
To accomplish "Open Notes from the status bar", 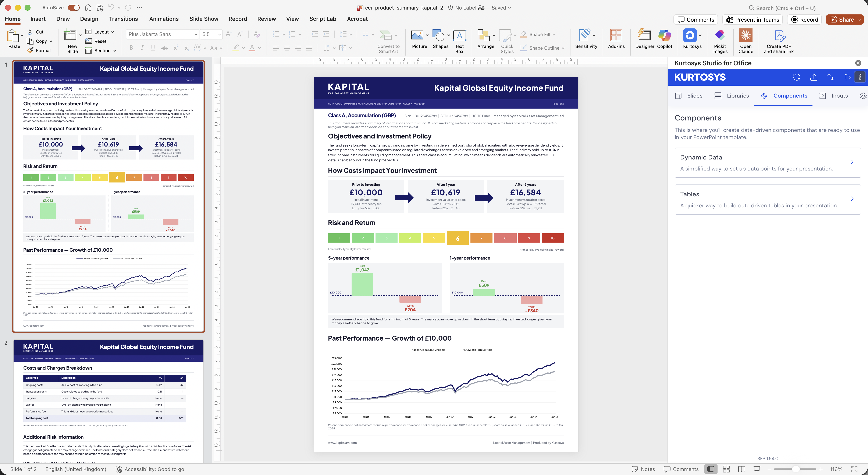I will [x=643, y=469].
